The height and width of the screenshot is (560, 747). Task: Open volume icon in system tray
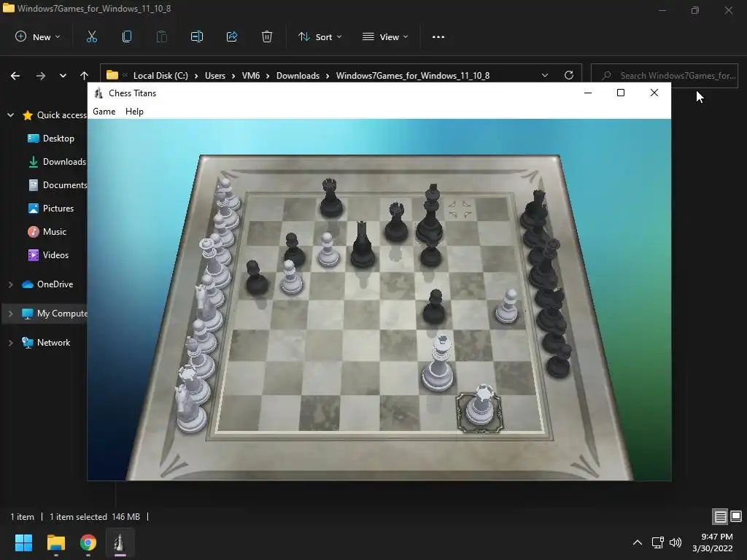(x=676, y=542)
